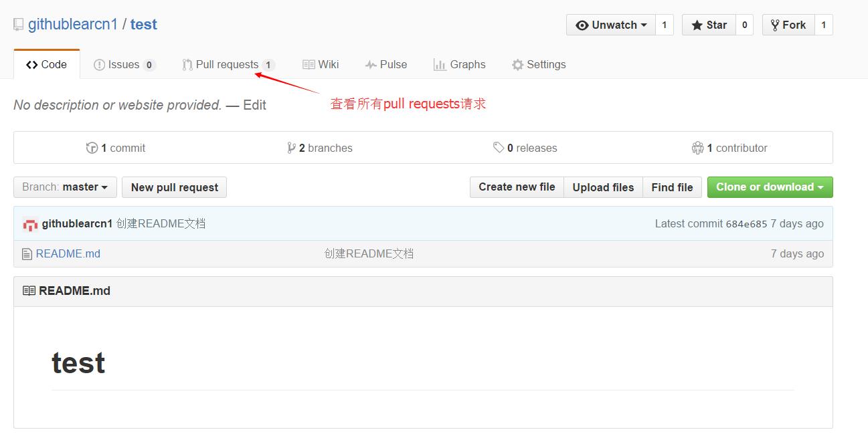
Task: Open the githublearcn1 avatar on commit row
Action: pyautogui.click(x=30, y=223)
